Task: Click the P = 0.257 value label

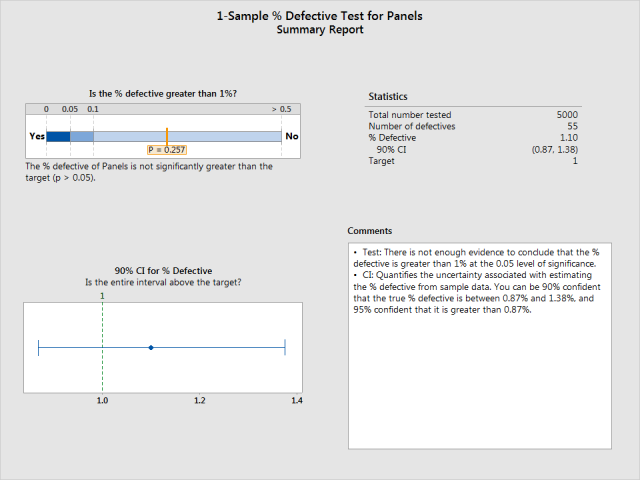Action: [166, 150]
